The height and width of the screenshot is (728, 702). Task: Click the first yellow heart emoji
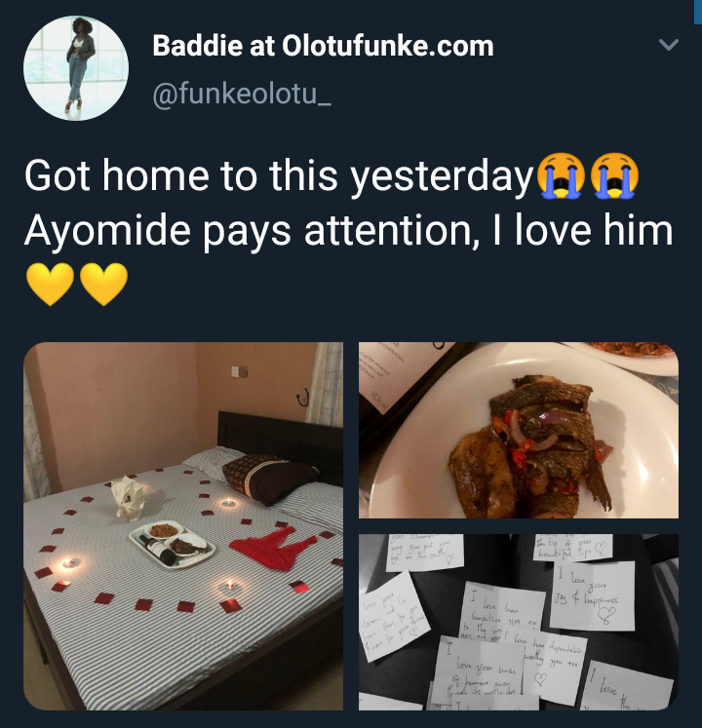click(50, 285)
